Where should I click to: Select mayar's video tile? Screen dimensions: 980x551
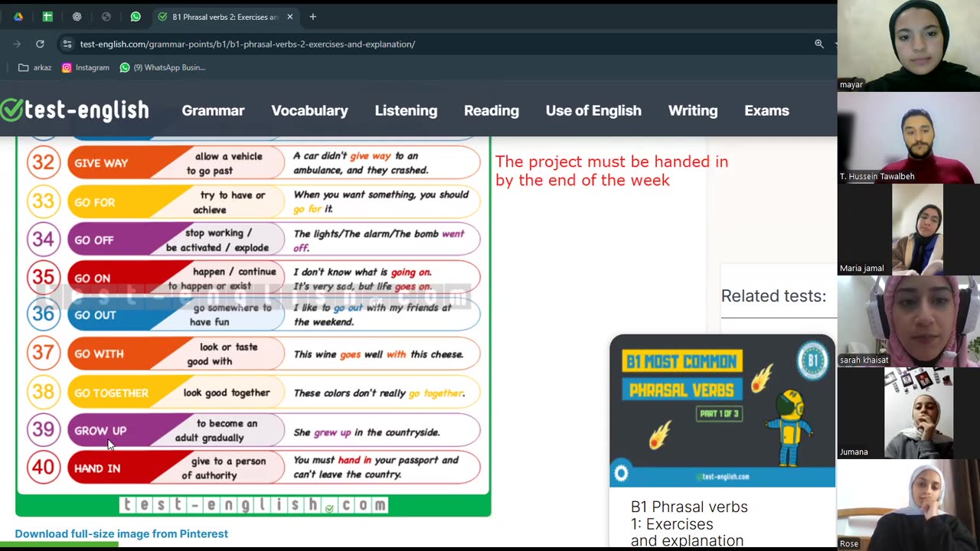click(909, 46)
